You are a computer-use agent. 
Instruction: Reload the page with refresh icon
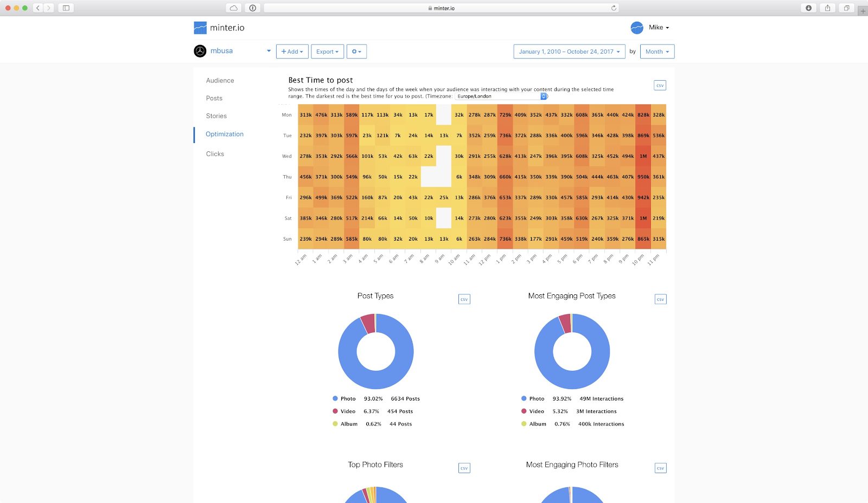tap(614, 8)
